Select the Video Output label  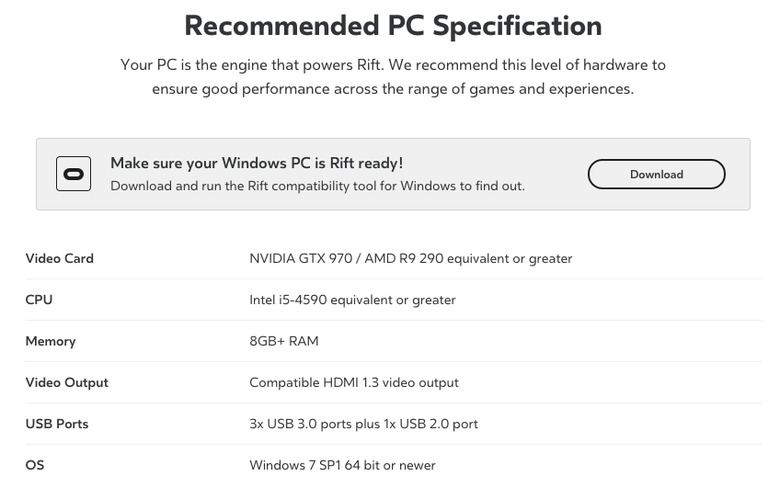pos(66,382)
